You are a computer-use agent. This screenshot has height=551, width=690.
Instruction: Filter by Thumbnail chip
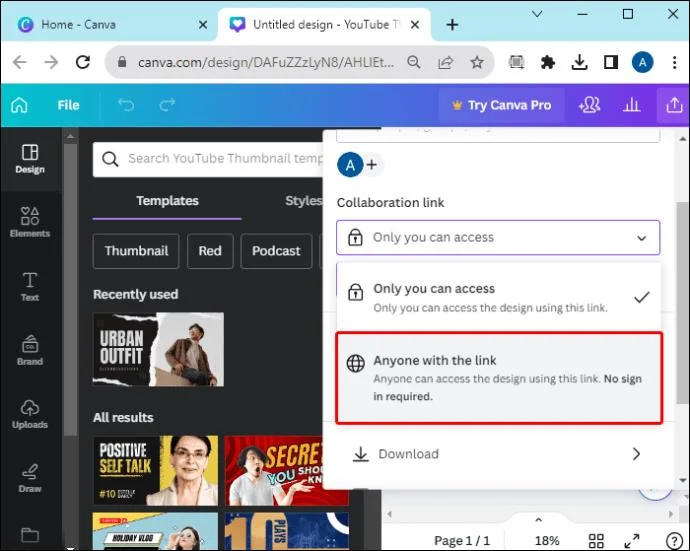136,251
